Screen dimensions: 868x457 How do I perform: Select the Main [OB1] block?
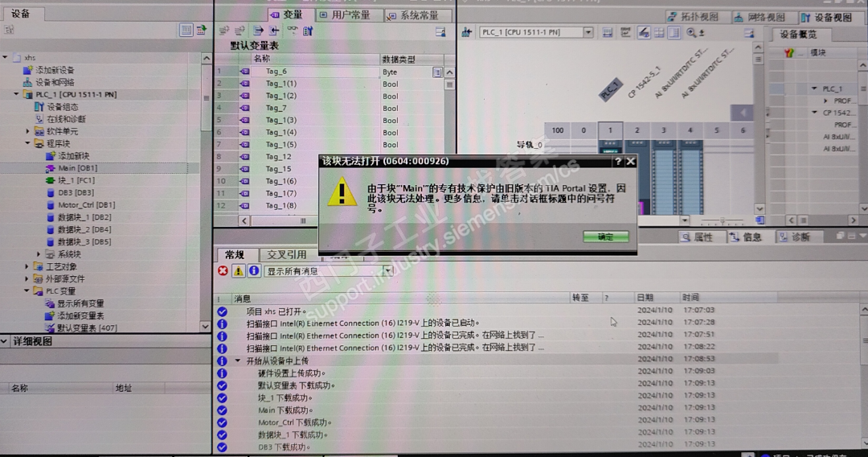(77, 168)
